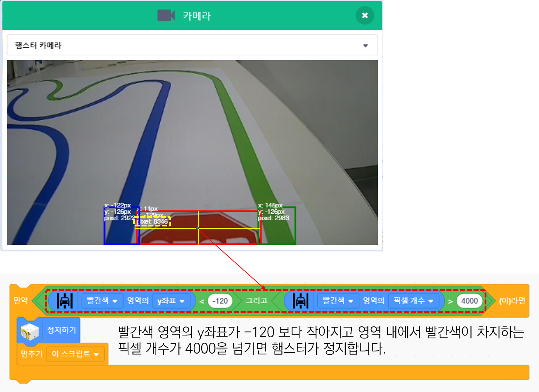Click the hamster robot icon on 정지하기 block

[x=30, y=331]
